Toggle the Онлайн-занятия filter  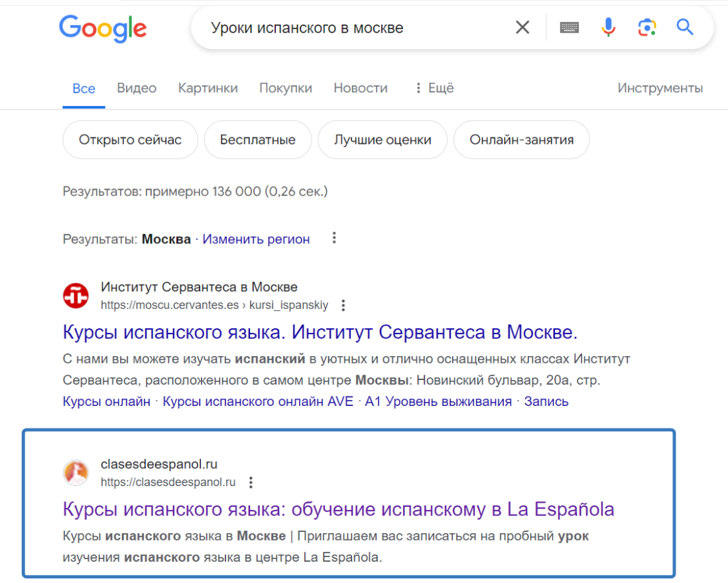(521, 139)
